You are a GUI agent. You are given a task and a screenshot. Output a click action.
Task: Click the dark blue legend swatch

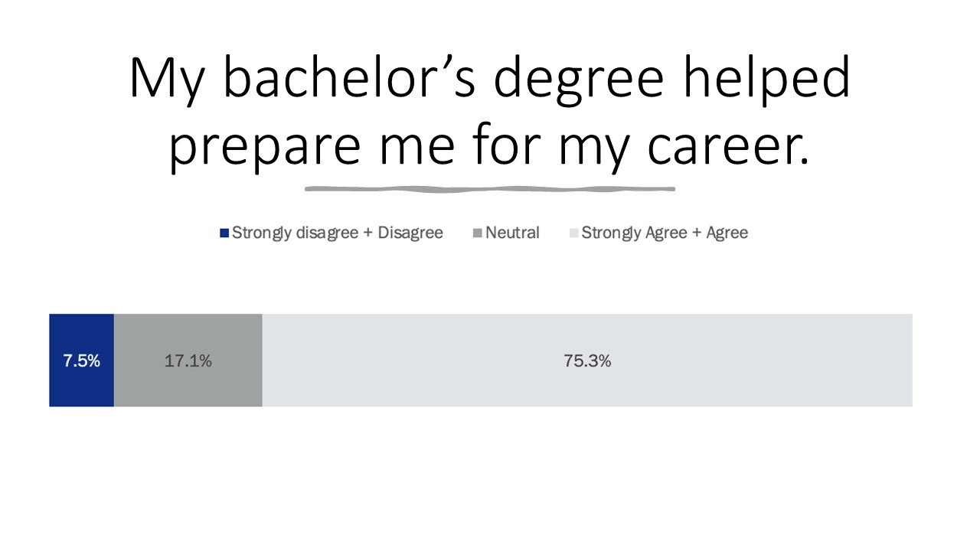[224, 233]
